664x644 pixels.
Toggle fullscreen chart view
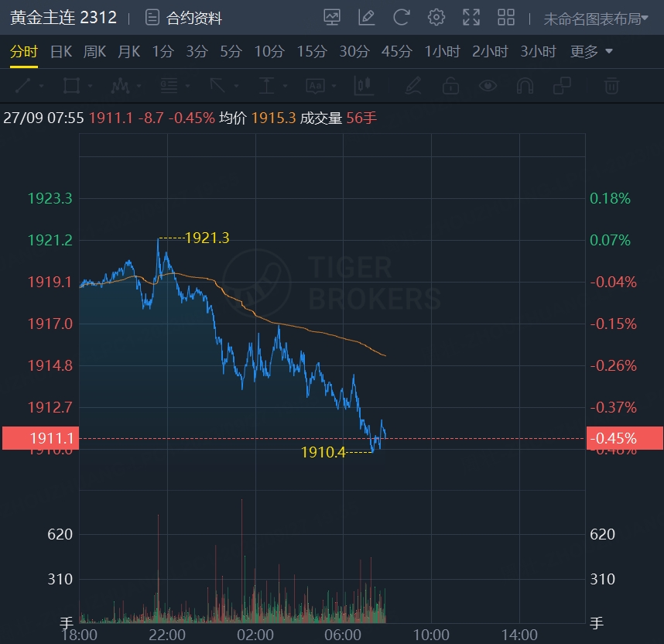[x=471, y=18]
